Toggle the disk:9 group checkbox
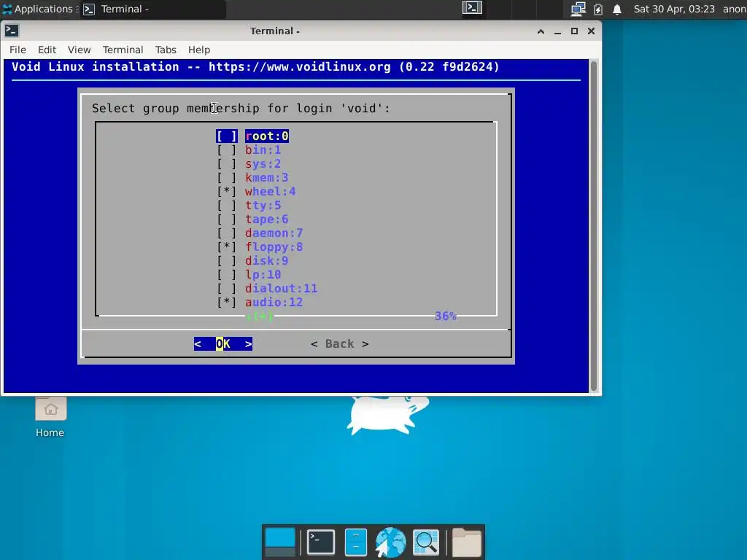 [227, 260]
